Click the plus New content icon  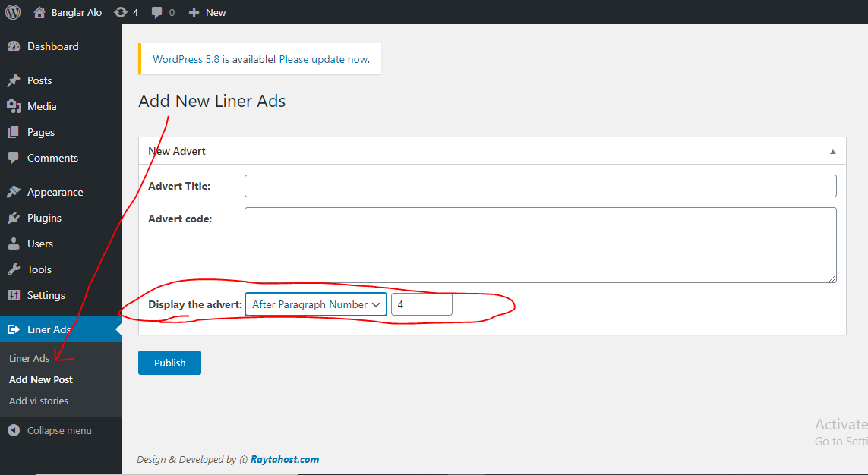click(x=194, y=12)
